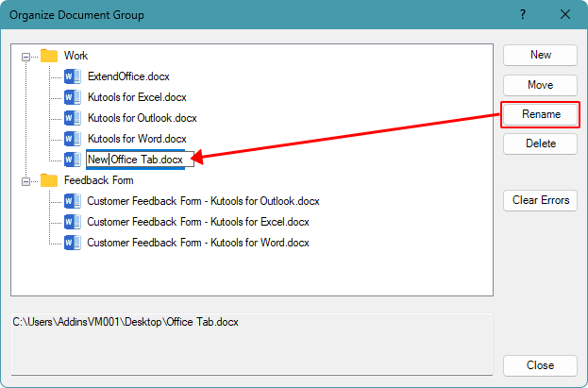Viewport: 588px width, 388px height.
Task: Collapse the Feedback Form group node
Action: click(25, 181)
